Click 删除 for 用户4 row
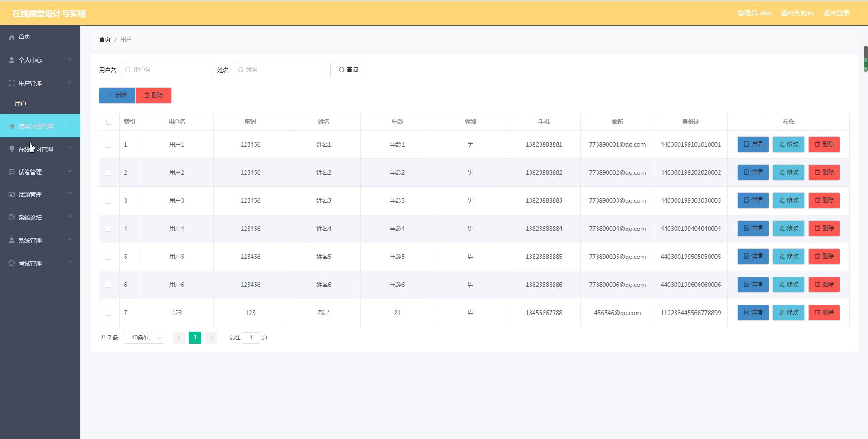 coord(824,229)
